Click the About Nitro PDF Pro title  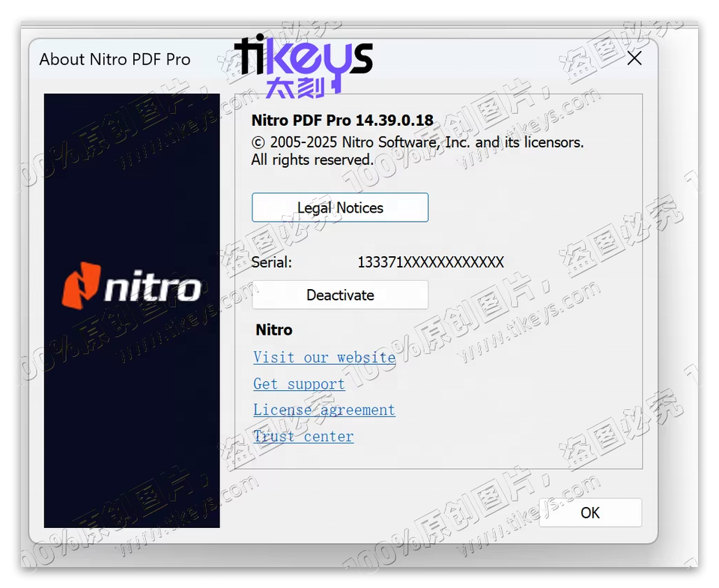click(x=115, y=60)
